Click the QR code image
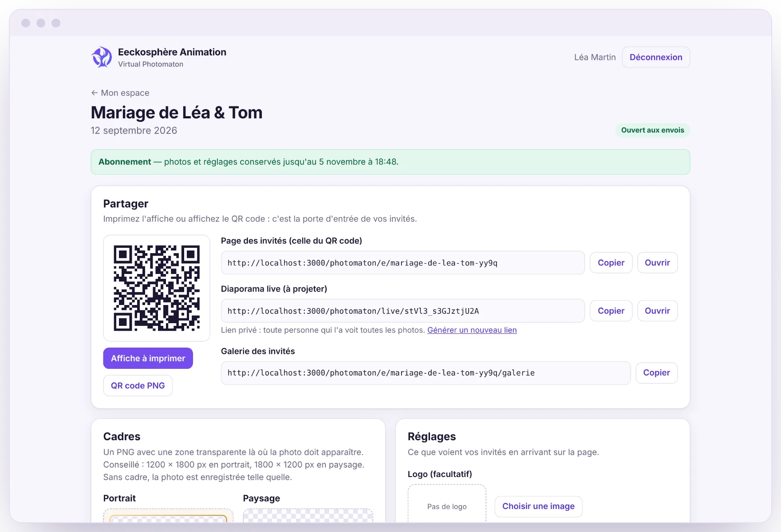Viewport: 781px width, 532px height. coord(157,288)
